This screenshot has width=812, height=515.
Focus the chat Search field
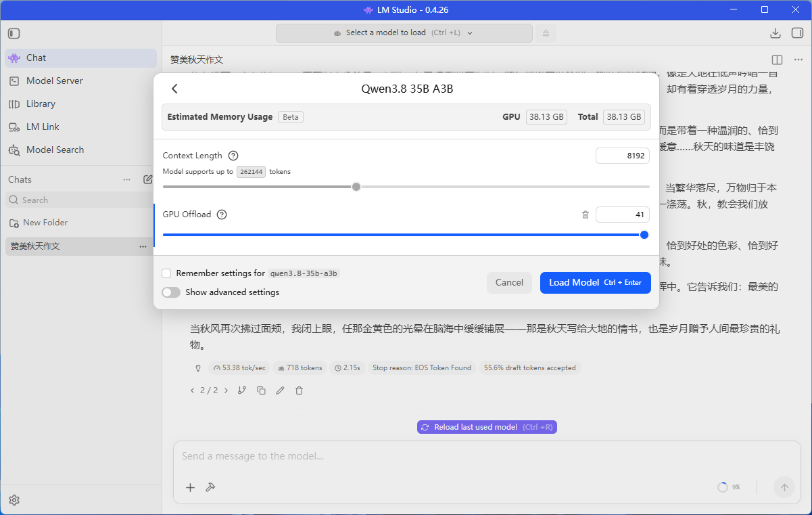[x=79, y=200]
